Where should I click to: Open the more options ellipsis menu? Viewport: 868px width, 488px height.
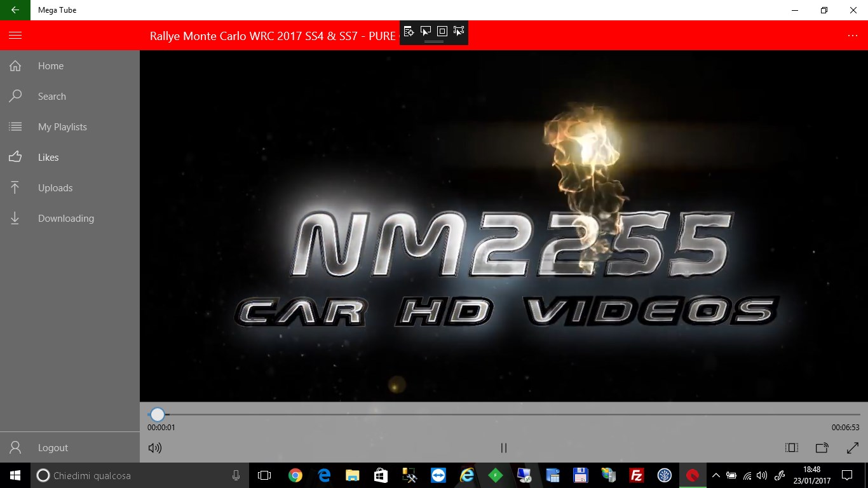853,36
